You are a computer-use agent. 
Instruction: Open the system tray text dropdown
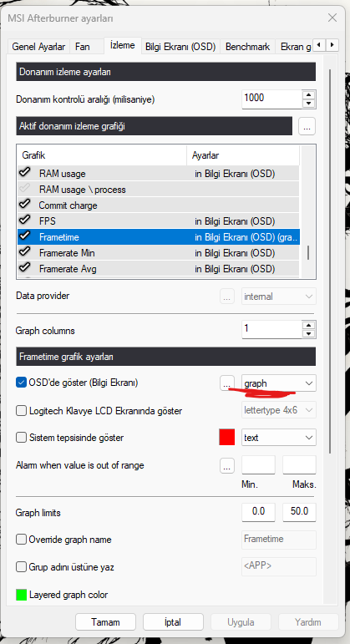(278, 438)
